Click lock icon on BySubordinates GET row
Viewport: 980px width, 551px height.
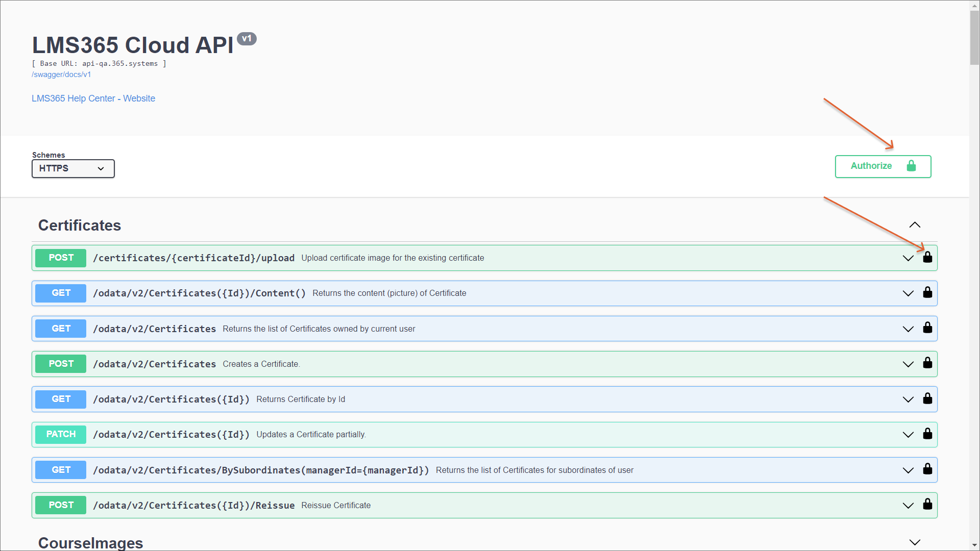pyautogui.click(x=927, y=469)
